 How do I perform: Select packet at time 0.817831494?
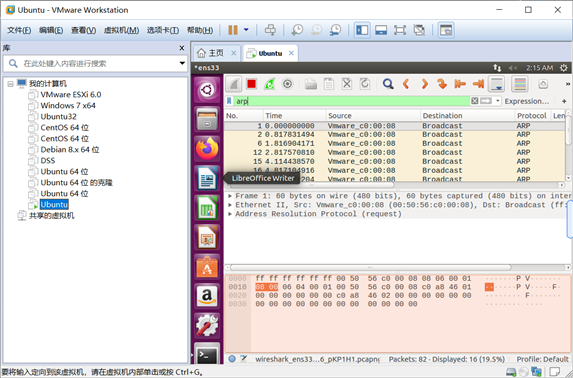pyautogui.click(x=395, y=135)
